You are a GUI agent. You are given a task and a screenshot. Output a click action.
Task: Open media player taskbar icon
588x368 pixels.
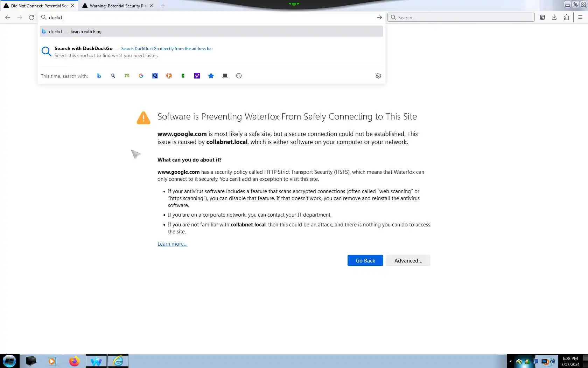tap(52, 361)
